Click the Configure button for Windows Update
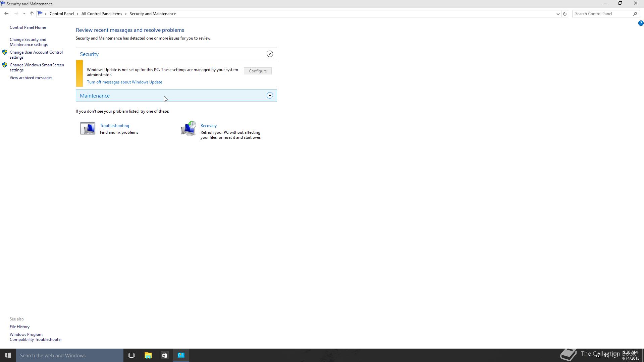644x362 pixels. [258, 71]
